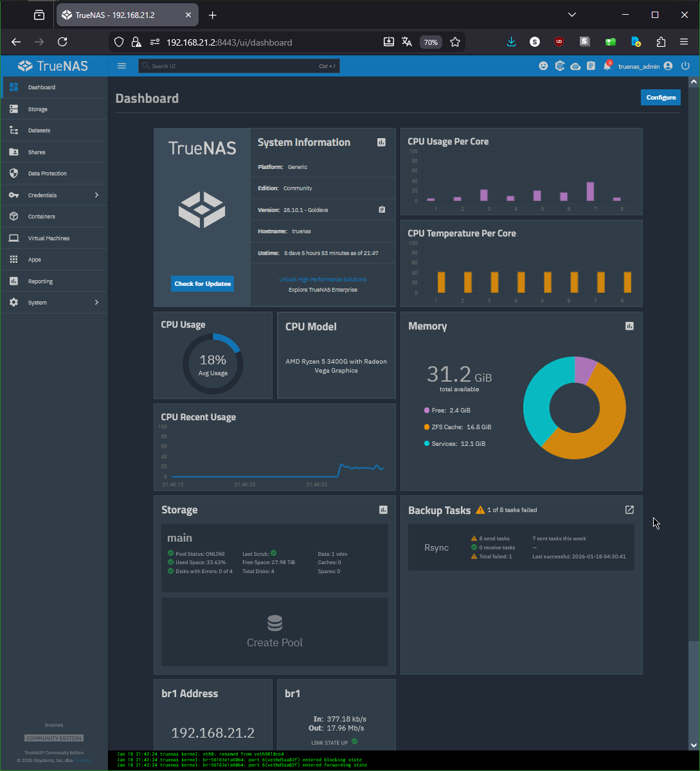700x771 pixels.
Task: Click Unlock High Performance Solutions link
Action: [x=323, y=279]
